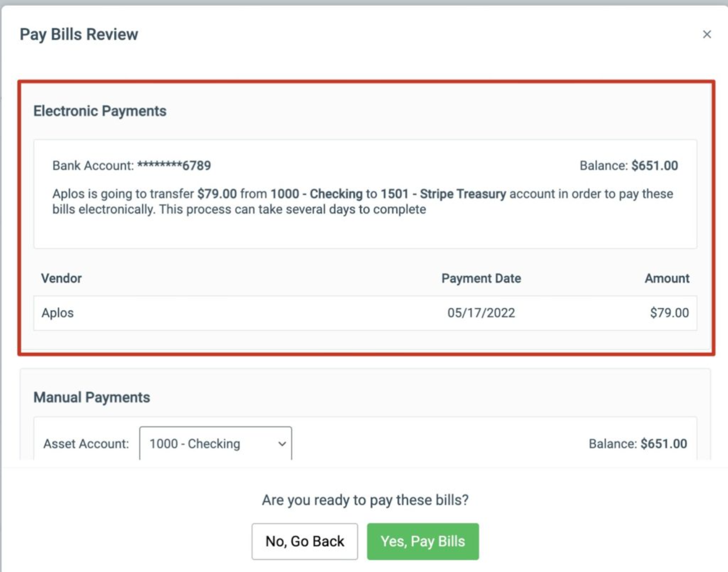Click the 05/17/2022 payment date cell

click(x=481, y=313)
